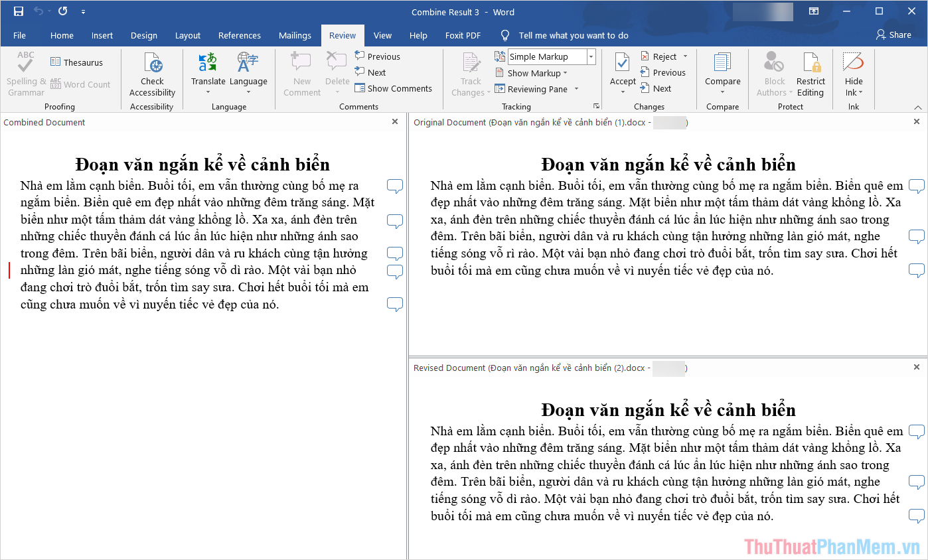Screen dimensions: 928x560
Task: Toggle the Reviewing Pane
Action: (x=535, y=89)
